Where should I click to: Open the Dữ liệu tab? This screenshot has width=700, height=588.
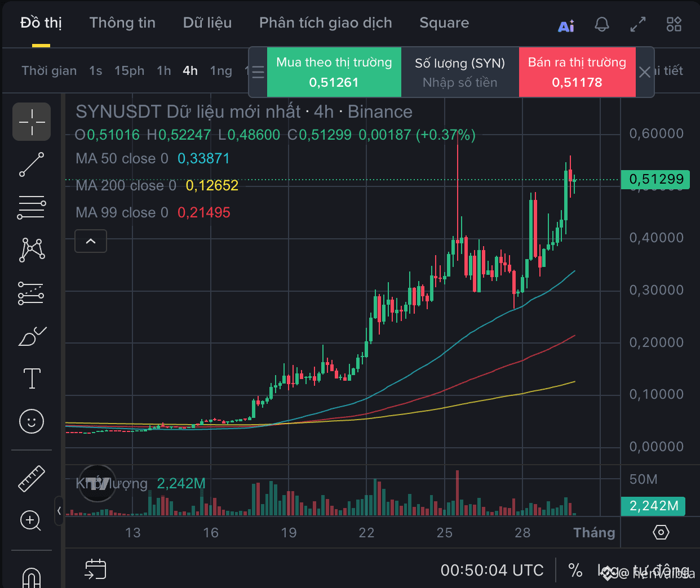coord(207,23)
